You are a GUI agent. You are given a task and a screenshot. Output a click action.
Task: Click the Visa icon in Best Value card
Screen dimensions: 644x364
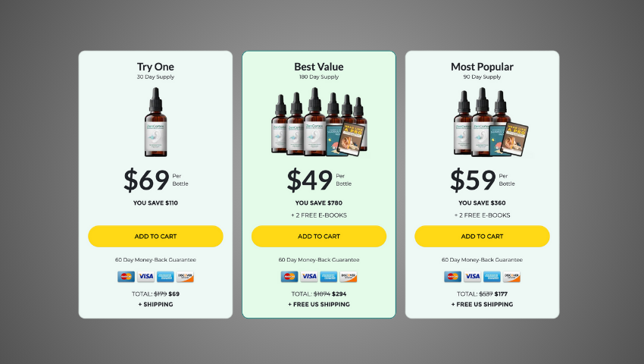point(309,276)
